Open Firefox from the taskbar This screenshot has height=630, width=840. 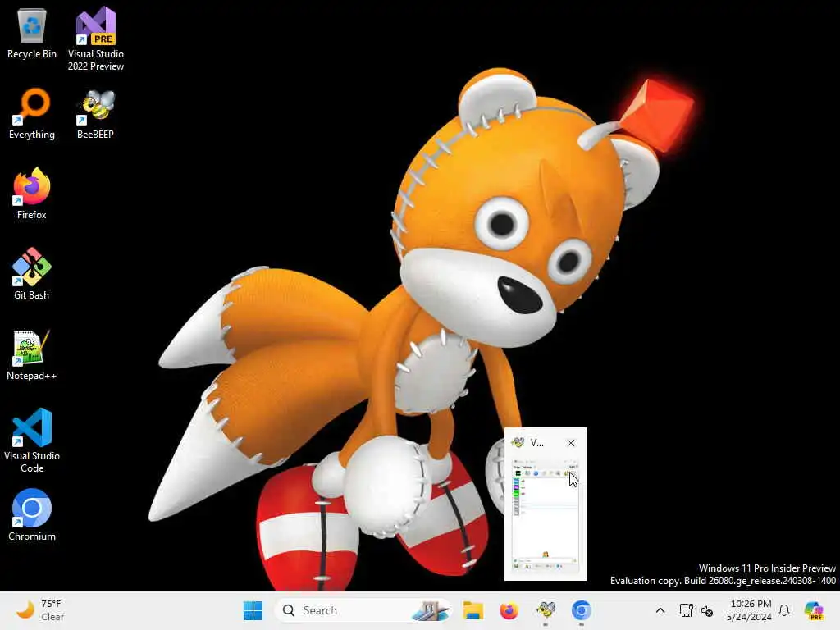click(509, 610)
